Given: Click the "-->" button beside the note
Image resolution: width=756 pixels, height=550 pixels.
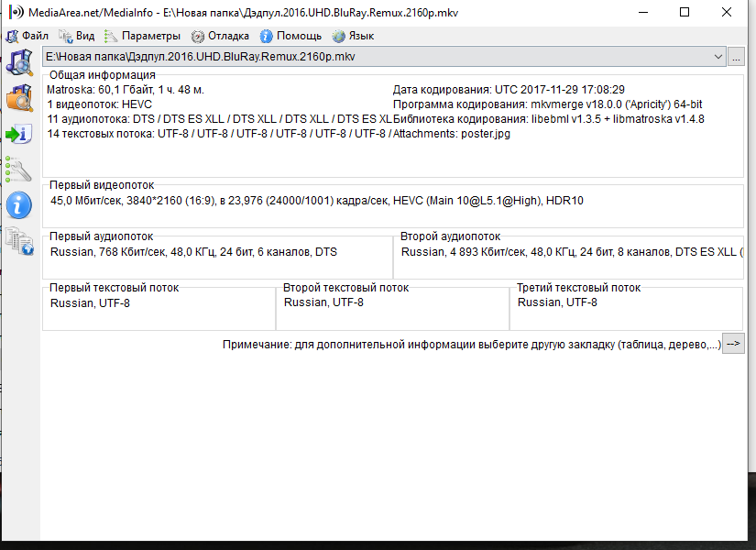Looking at the screenshot, I should [733, 345].
